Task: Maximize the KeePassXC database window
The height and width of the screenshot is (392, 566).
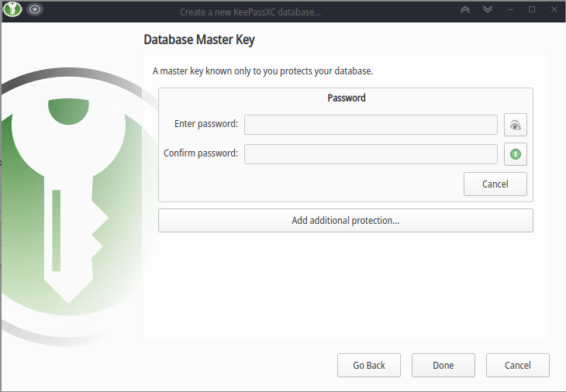Action: tap(532, 9)
